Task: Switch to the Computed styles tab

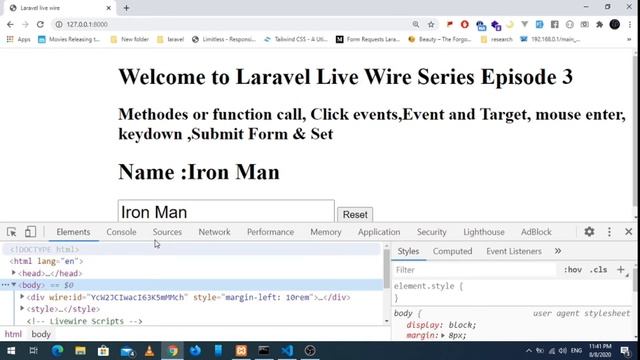Action: pos(452,251)
